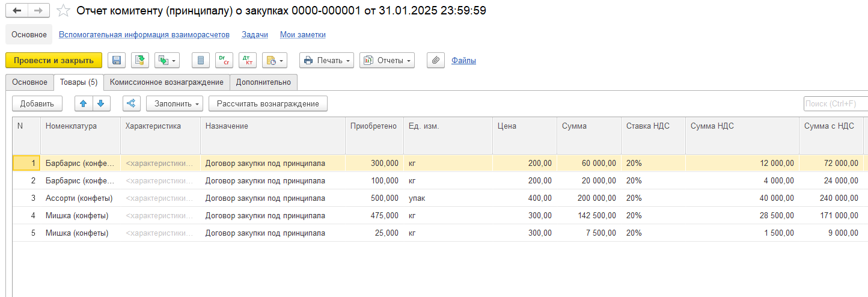Click the Дт/Кт accounting entries icon
This screenshot has height=297, width=868.
(247, 60)
